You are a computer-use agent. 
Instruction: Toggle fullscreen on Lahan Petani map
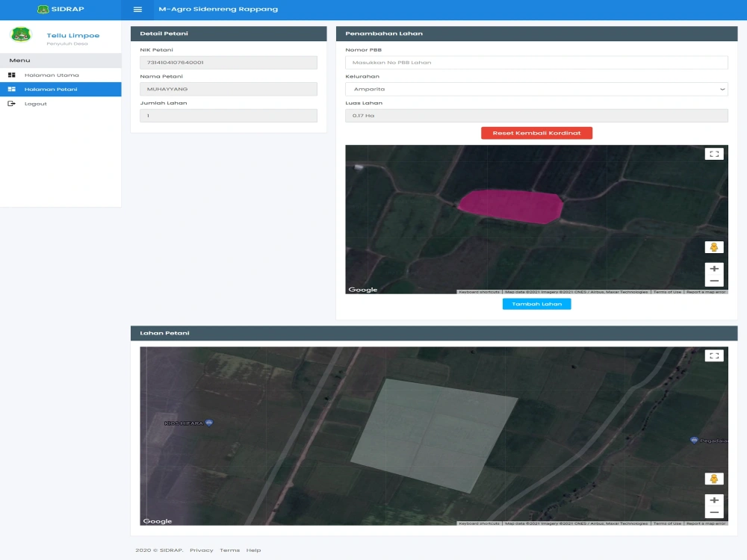714,355
